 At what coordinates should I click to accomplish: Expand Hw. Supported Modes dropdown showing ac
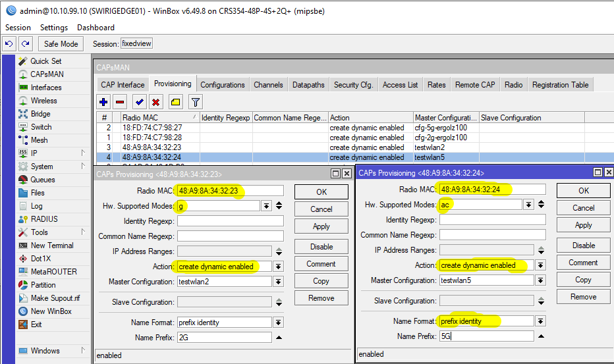[528, 205]
